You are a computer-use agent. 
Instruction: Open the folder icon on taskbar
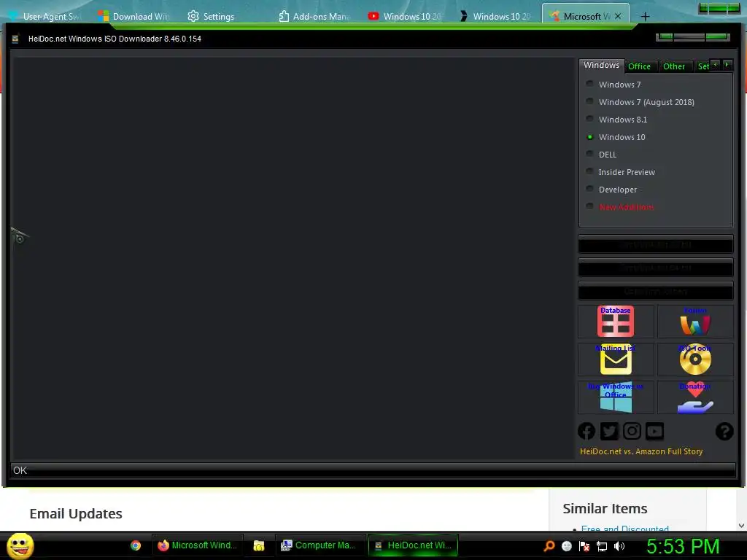[x=259, y=545]
